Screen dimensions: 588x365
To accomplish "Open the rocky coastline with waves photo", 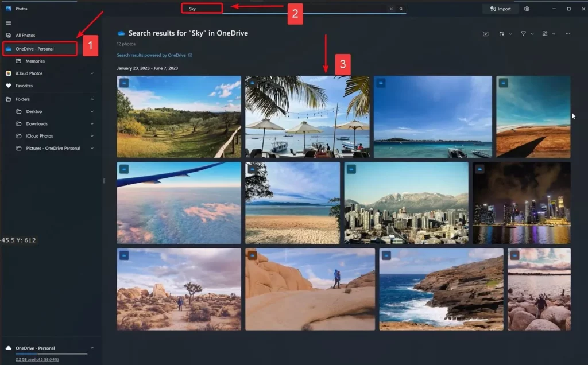I will coord(442,289).
